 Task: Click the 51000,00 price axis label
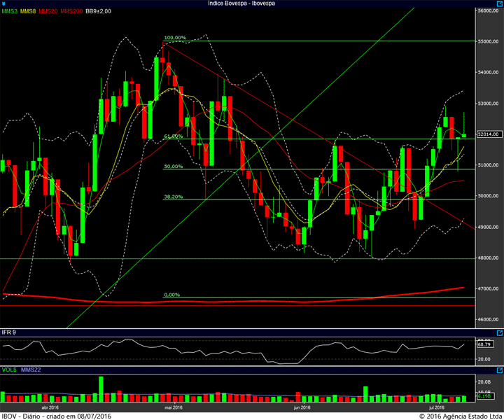488,165
